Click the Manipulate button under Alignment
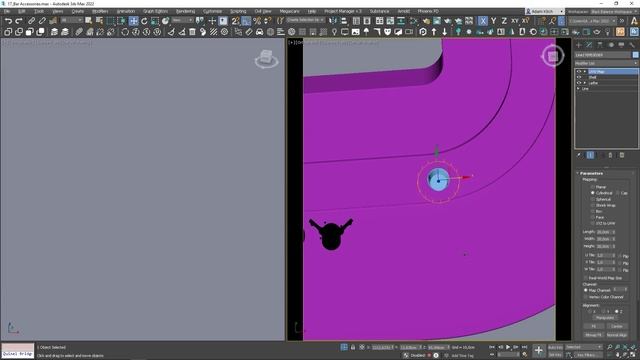The height and width of the screenshot is (360, 640). click(605, 318)
